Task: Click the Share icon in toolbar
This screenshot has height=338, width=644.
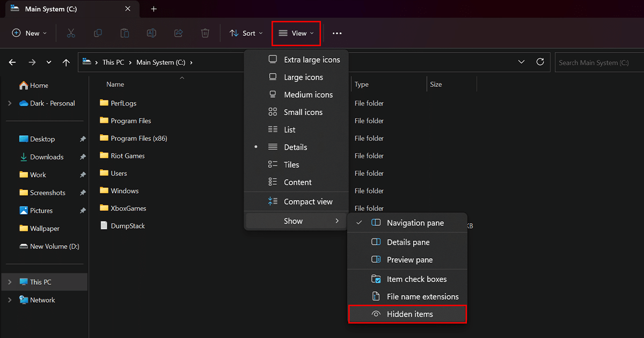Action: (178, 33)
